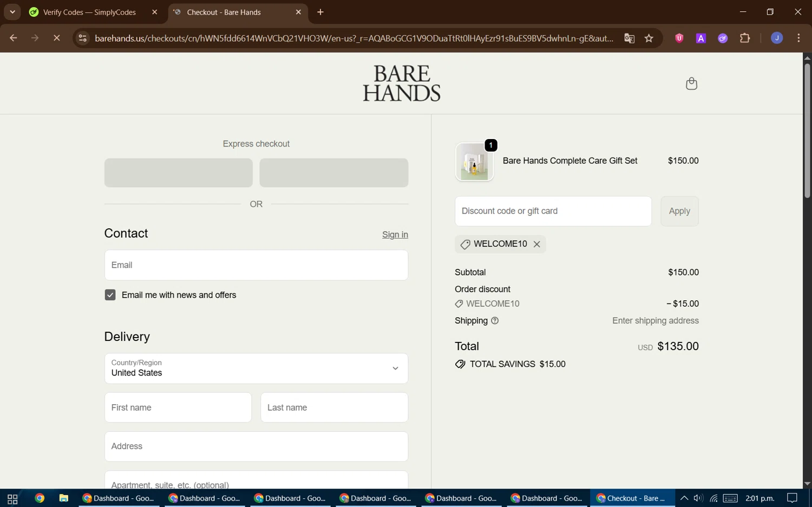This screenshot has height=507, width=812.
Task: Bookmark this page with the star icon
Action: click(649, 38)
